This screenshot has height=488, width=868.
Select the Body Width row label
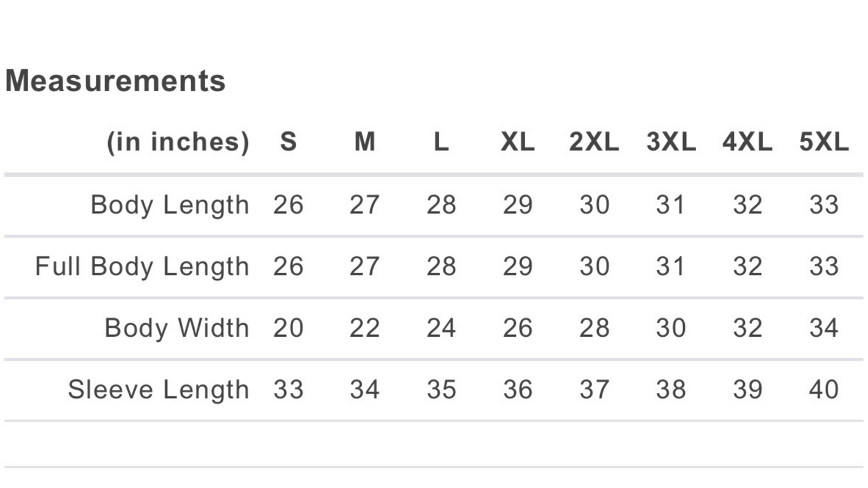(x=177, y=328)
